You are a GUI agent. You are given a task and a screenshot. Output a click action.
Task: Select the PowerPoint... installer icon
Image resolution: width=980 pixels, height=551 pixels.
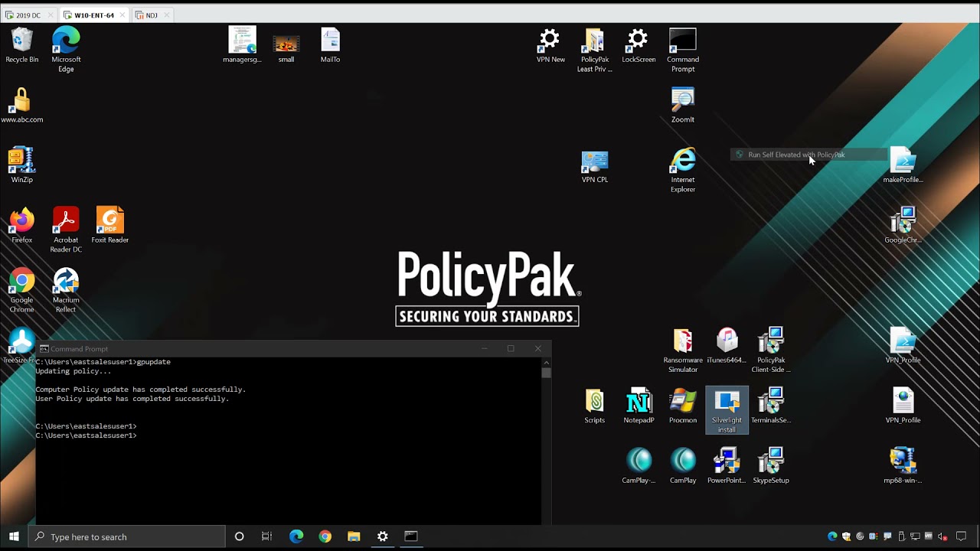[727, 466]
